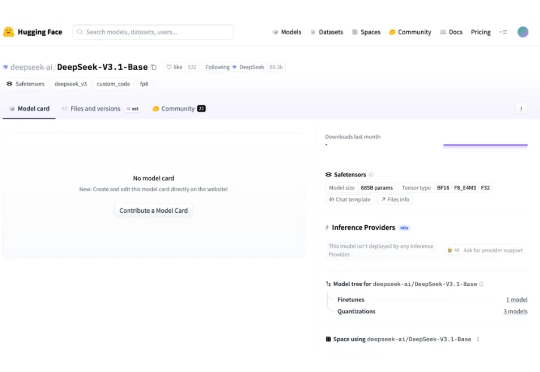
Task: Ask for provider support
Action: tap(485, 250)
